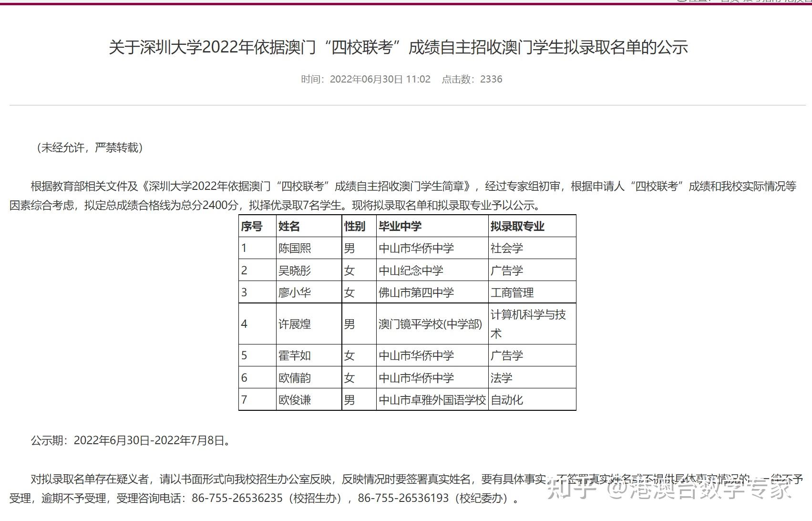Screen dimensions: 812x521
Task: Select header cell 性别
Action: pos(359,226)
